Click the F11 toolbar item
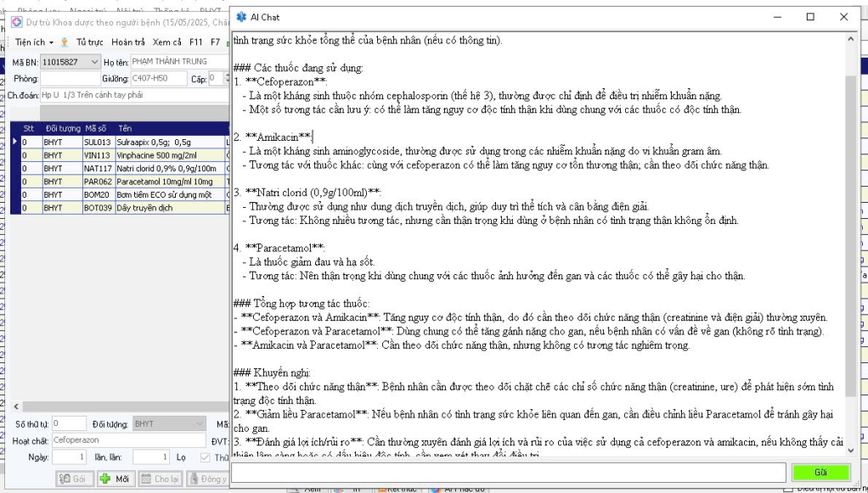868x493 pixels. coord(195,42)
